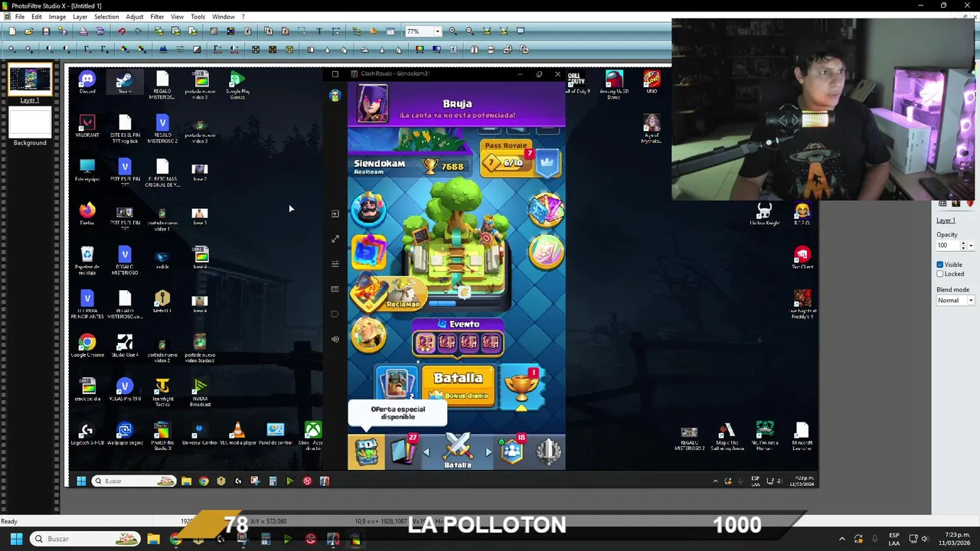Click the Opacity value field showing 100
The image size is (980, 551).
coord(947,246)
